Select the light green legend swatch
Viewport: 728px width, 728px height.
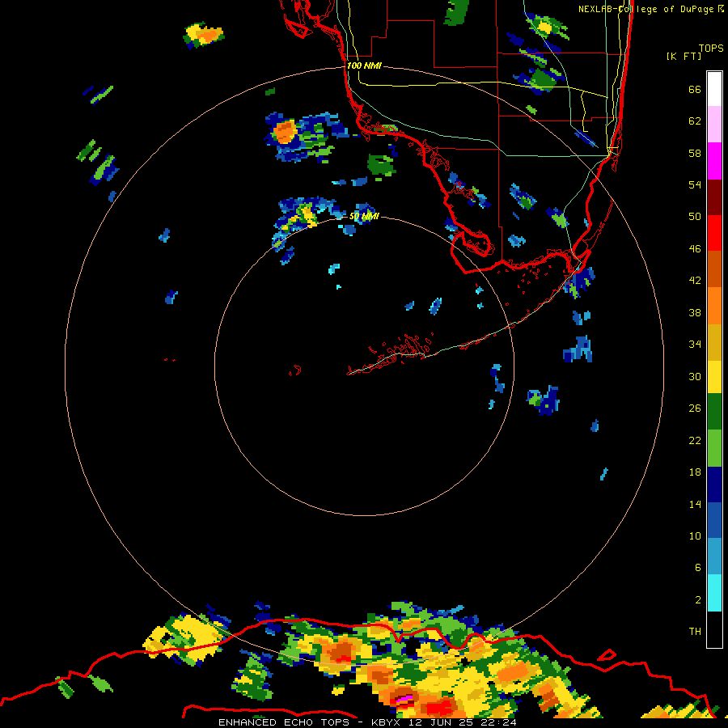[x=714, y=448]
